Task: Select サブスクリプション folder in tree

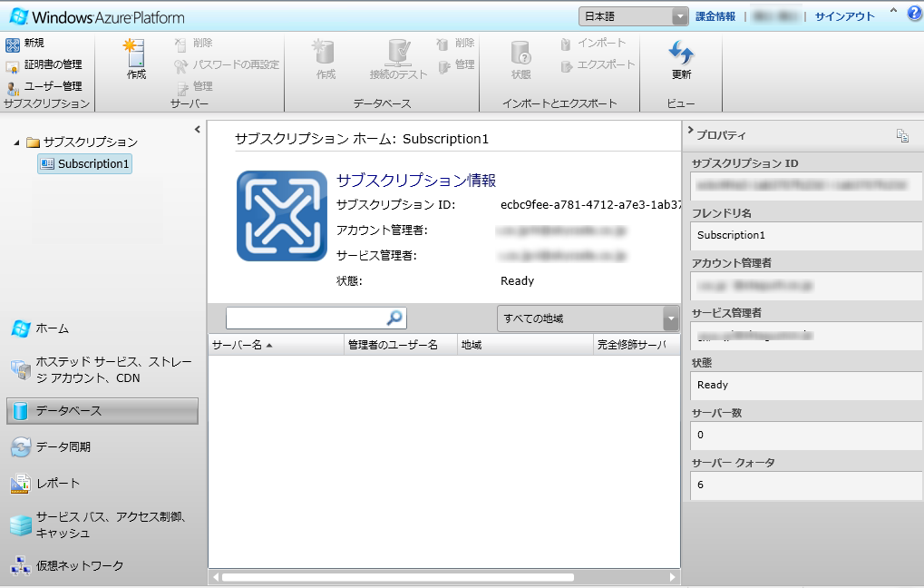Action: pos(83,142)
